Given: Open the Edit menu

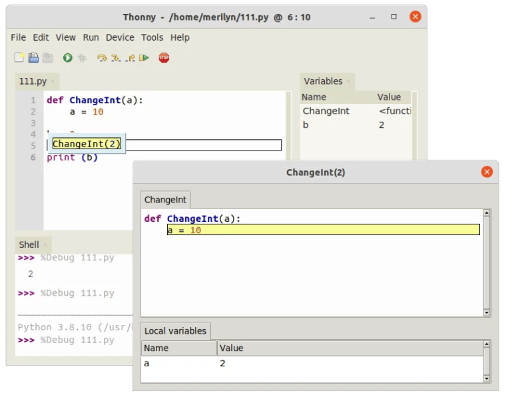Looking at the screenshot, I should [41, 37].
